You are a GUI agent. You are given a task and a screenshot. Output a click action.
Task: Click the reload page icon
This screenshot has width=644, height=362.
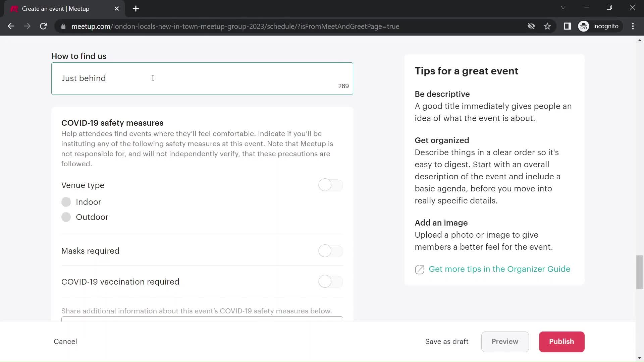[43, 26]
